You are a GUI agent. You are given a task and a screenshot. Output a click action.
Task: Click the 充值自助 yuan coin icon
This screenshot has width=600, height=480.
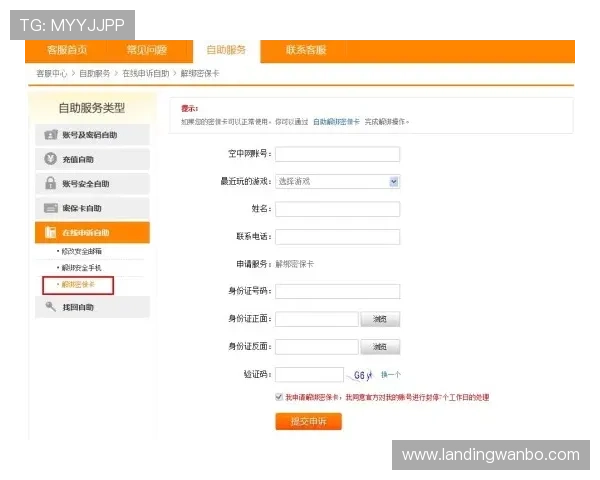(x=51, y=158)
